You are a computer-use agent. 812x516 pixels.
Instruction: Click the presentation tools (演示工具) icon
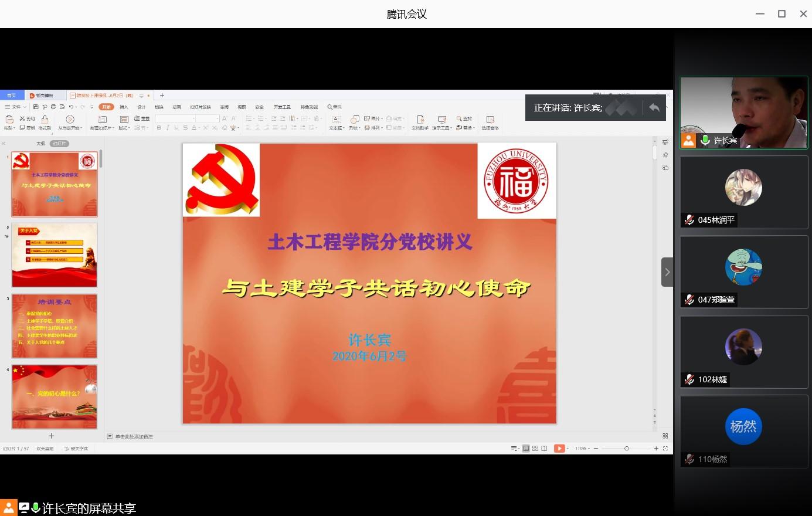click(x=442, y=120)
